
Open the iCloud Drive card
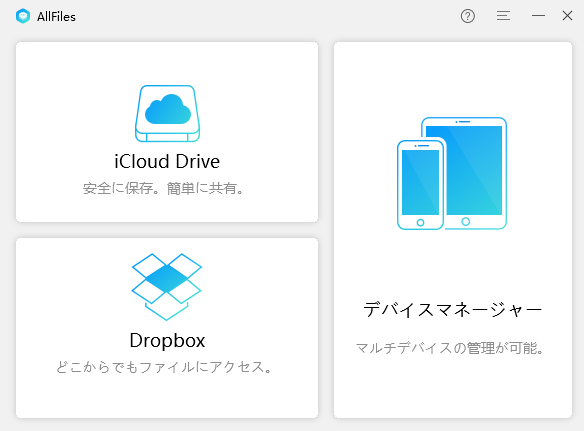[167, 132]
